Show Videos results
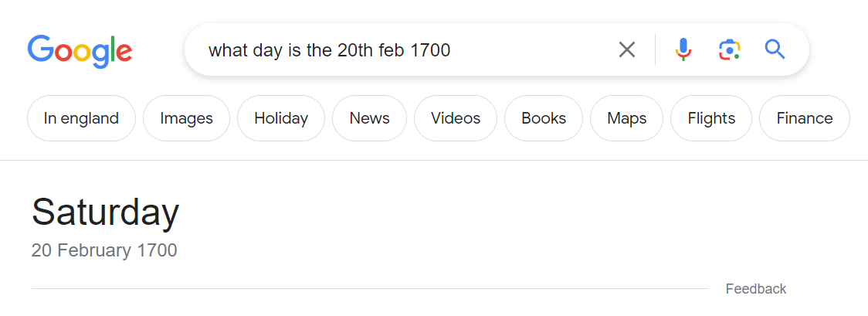The width and height of the screenshot is (868, 316). click(456, 118)
